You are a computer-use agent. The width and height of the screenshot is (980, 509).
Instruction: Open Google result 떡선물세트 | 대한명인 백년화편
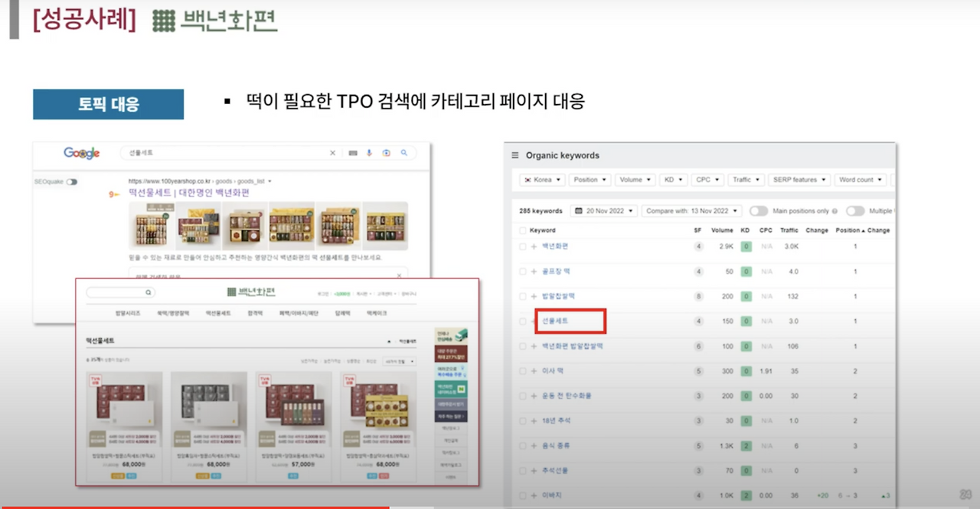[188, 193]
